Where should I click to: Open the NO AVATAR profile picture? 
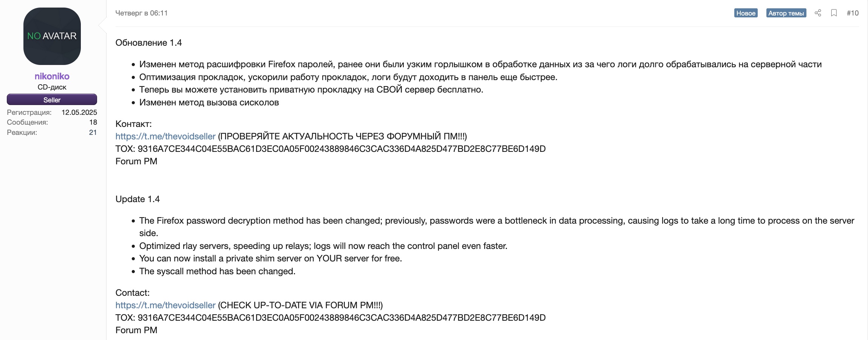52,36
